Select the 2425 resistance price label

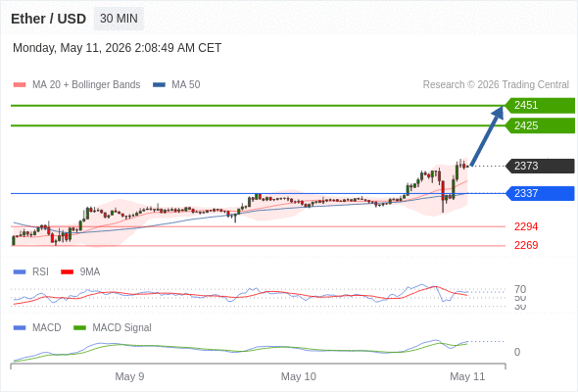(540, 125)
